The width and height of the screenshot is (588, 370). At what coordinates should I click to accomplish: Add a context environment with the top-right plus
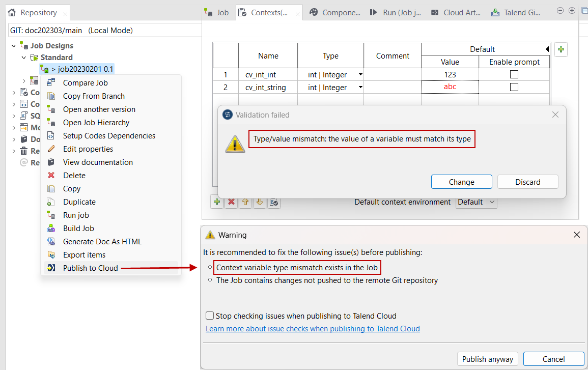561,49
